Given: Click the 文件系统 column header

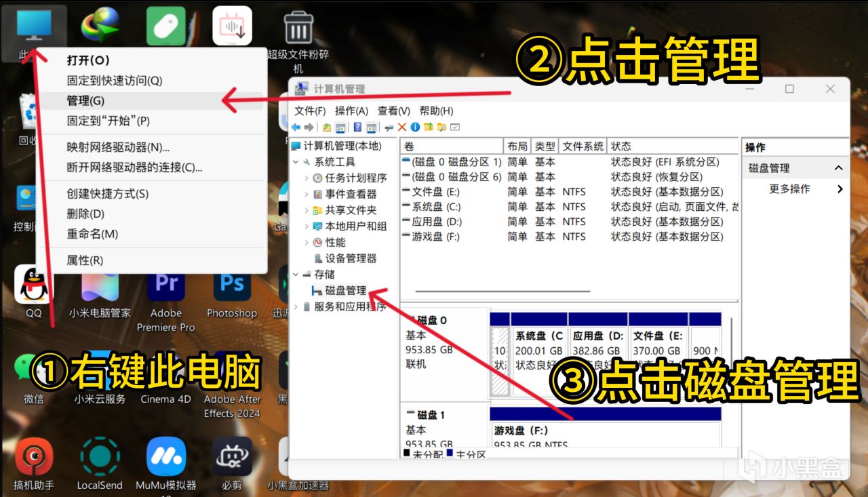Looking at the screenshot, I should point(583,146).
